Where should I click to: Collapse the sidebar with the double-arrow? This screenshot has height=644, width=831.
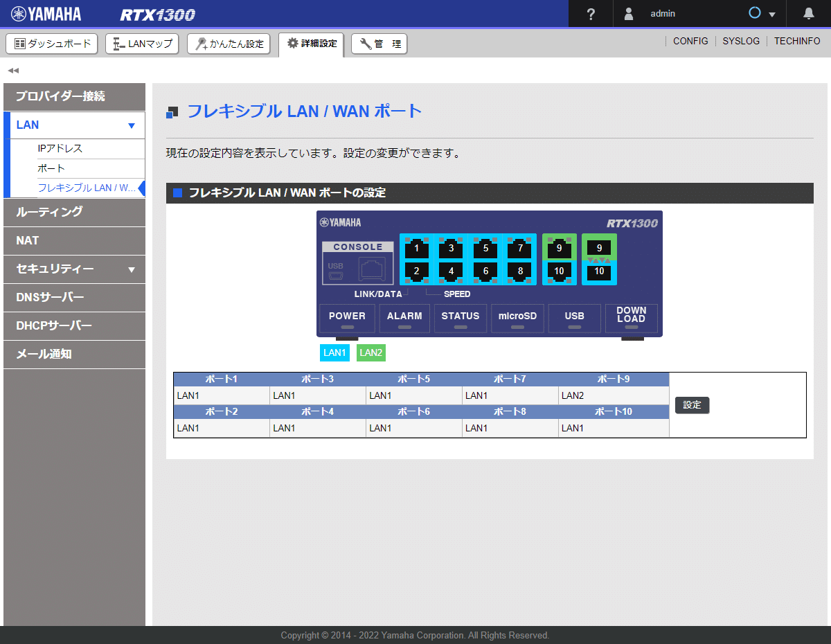click(12, 70)
